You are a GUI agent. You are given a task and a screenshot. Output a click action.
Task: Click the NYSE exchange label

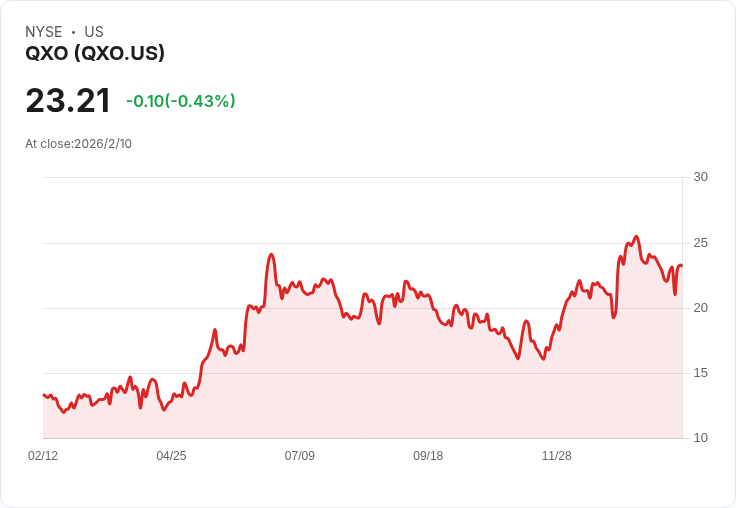pos(44,32)
